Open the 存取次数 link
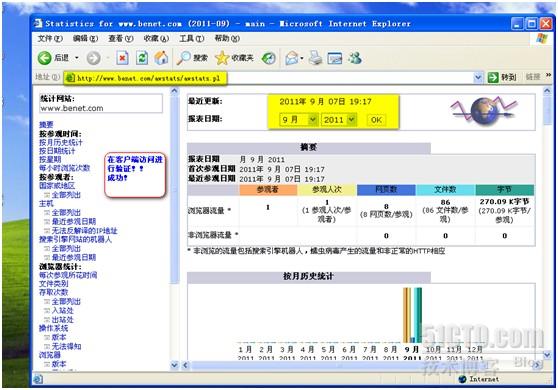Viewport: 558px width, 390px height. pos(54,292)
